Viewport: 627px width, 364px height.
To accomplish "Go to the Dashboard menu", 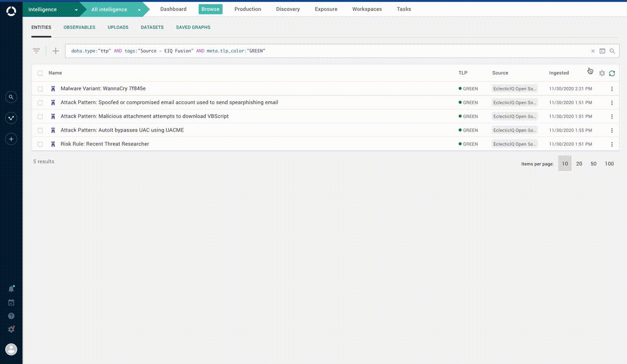I will (x=173, y=9).
